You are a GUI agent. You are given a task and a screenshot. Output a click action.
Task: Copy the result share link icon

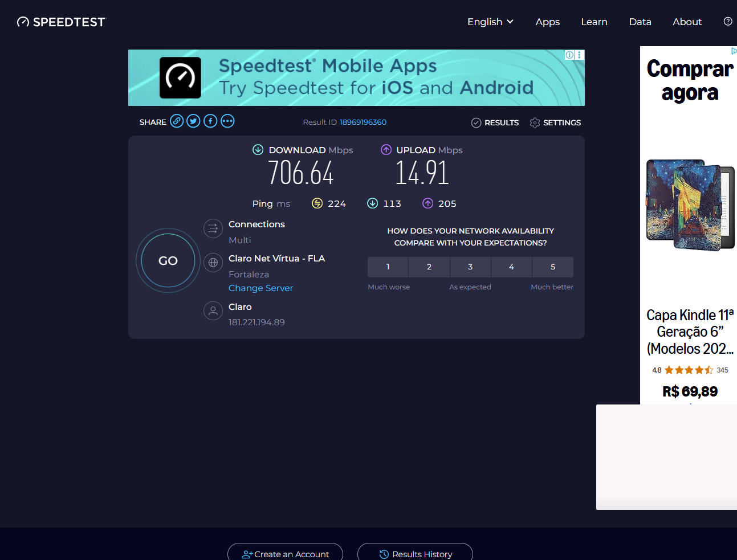pyautogui.click(x=177, y=121)
